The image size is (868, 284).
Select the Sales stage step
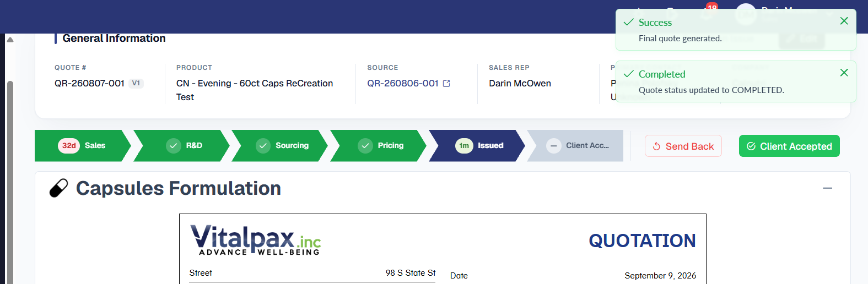coord(83,146)
